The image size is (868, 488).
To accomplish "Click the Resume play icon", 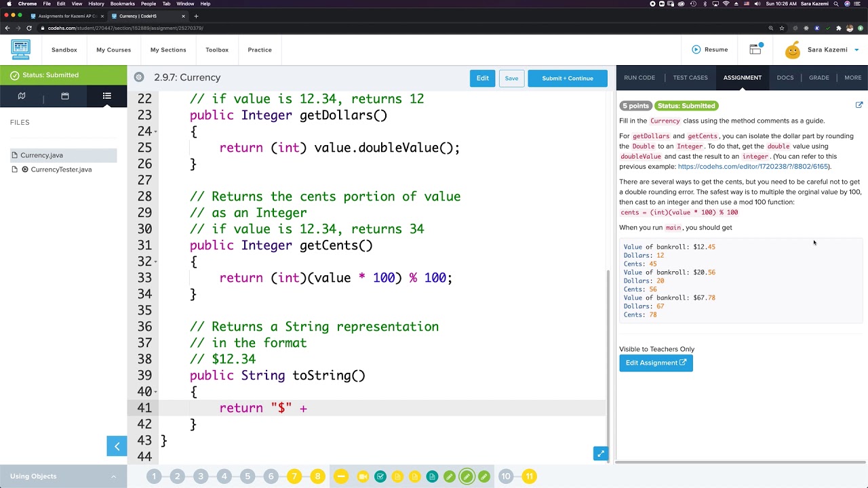I will click(696, 49).
